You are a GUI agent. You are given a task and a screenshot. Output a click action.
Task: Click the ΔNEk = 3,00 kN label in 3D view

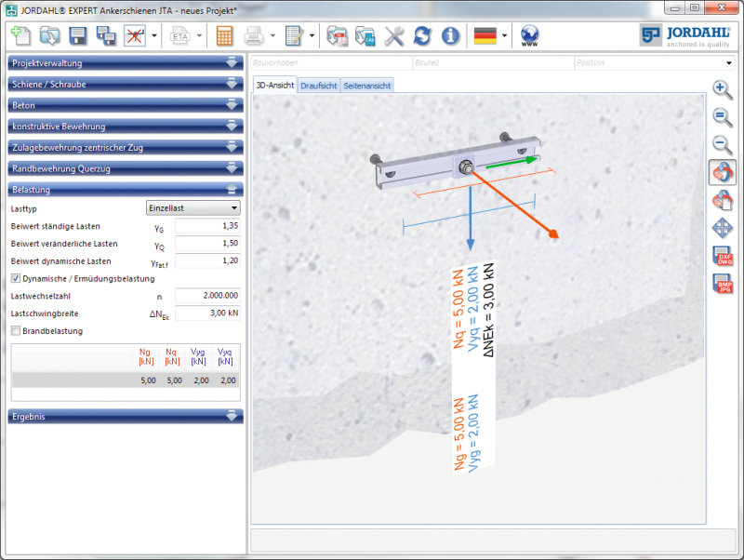(x=488, y=310)
